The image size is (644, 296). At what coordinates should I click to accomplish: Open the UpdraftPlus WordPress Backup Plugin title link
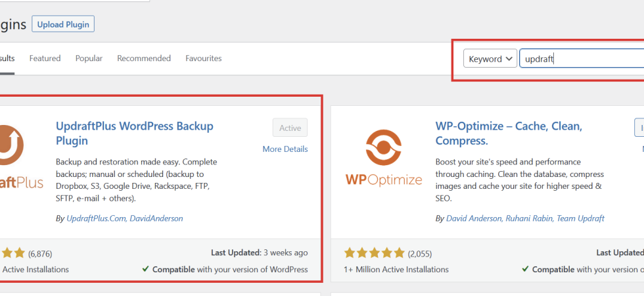coord(135,133)
